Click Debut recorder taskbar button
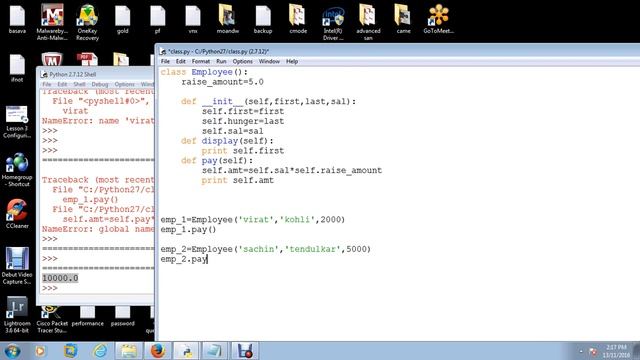 point(245,351)
